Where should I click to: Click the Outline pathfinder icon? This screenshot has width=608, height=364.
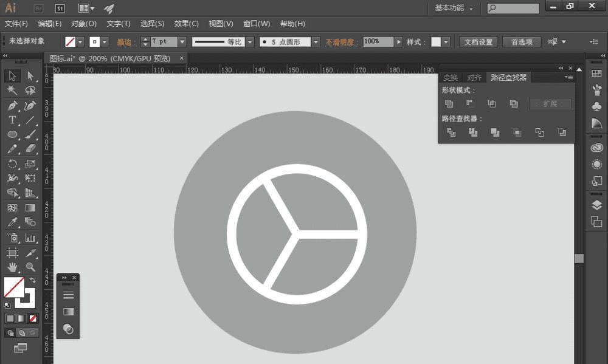tap(539, 132)
